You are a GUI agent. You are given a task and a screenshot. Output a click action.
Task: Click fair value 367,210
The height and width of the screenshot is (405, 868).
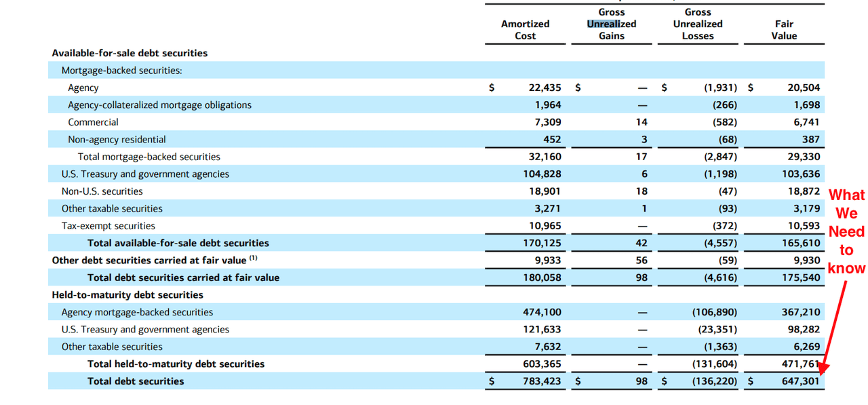click(801, 312)
